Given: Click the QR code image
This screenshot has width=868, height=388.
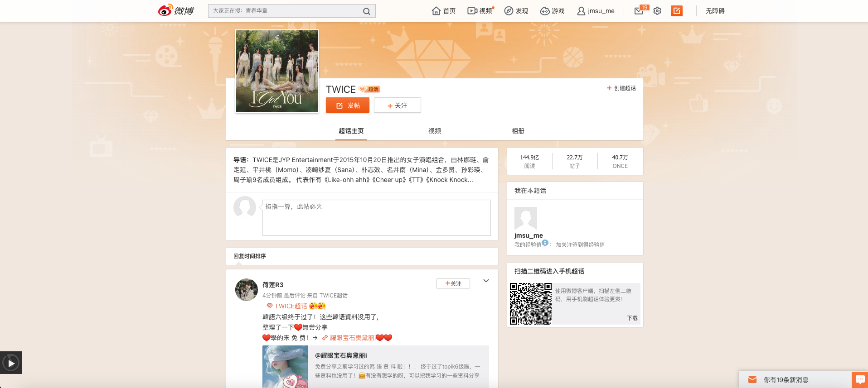Looking at the screenshot, I should point(531,304).
